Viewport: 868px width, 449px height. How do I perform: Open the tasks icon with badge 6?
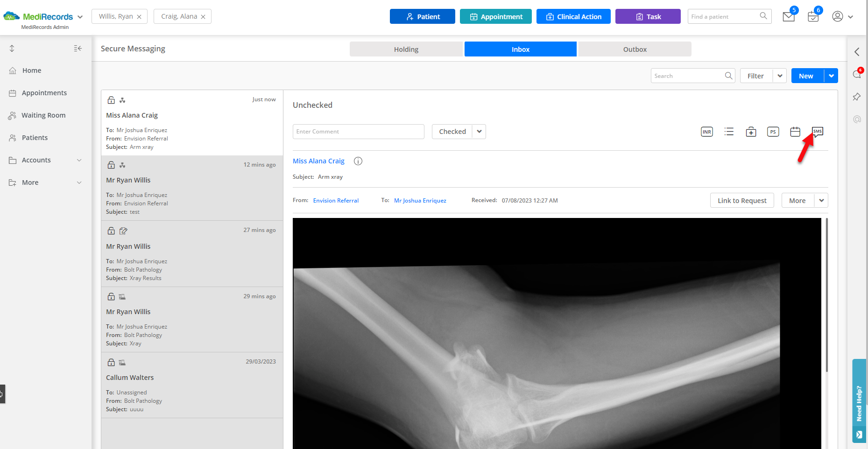coord(813,16)
